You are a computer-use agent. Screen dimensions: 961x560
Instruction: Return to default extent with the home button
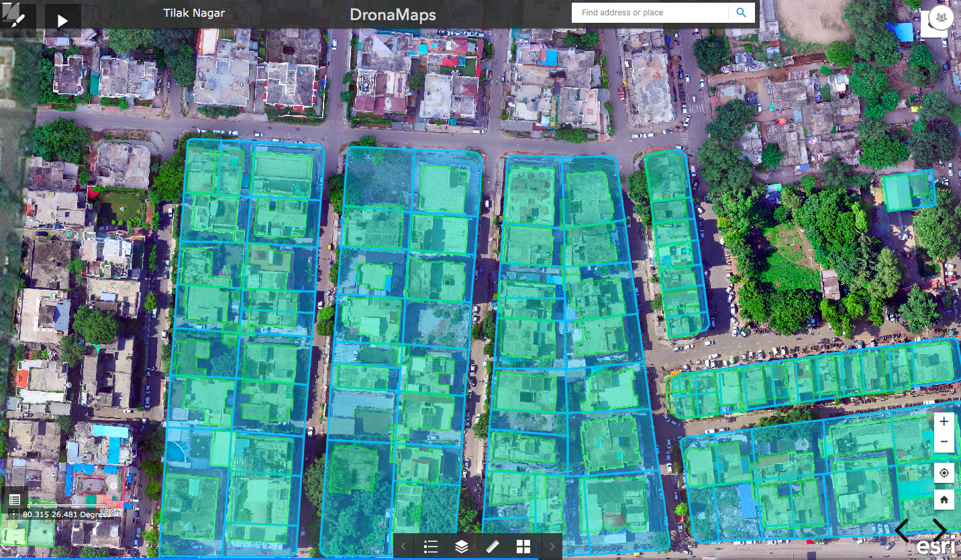944,500
